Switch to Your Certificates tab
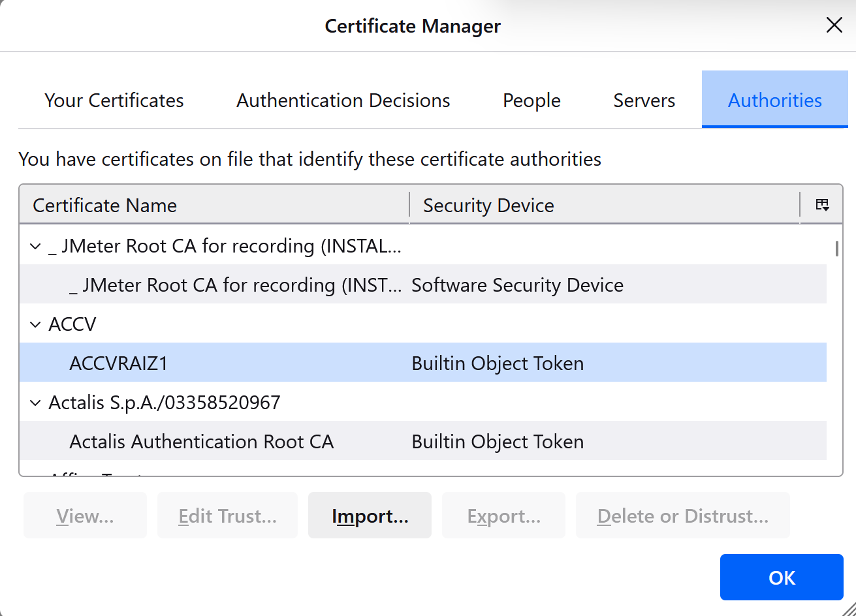Viewport: 856px width, 616px height. click(114, 100)
